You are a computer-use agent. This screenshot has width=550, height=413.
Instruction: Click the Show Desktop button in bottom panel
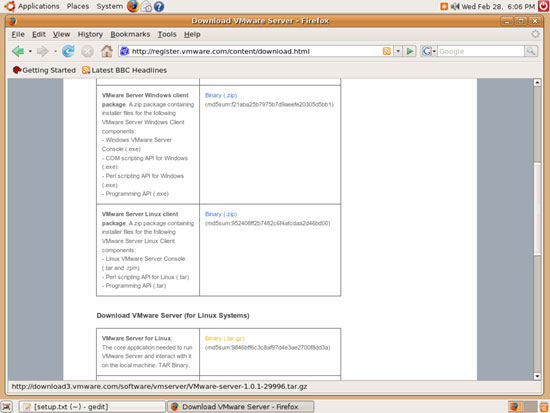pos(7,407)
